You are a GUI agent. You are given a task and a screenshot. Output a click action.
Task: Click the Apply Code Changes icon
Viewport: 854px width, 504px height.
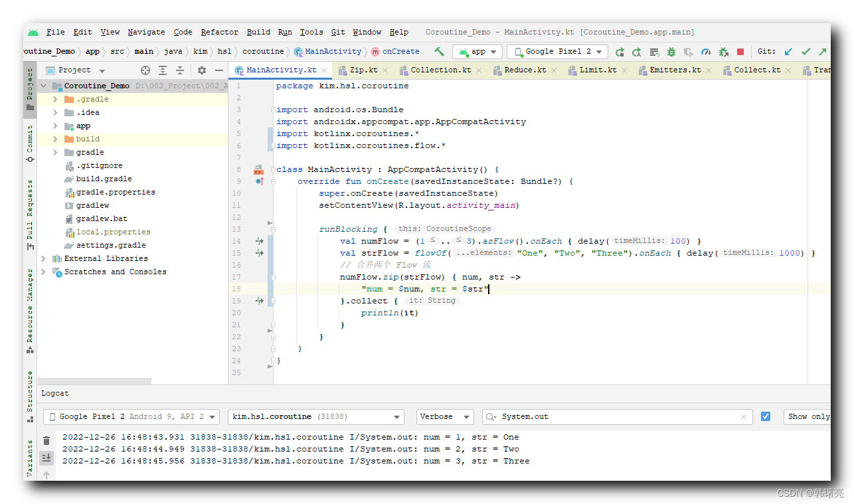tap(654, 52)
